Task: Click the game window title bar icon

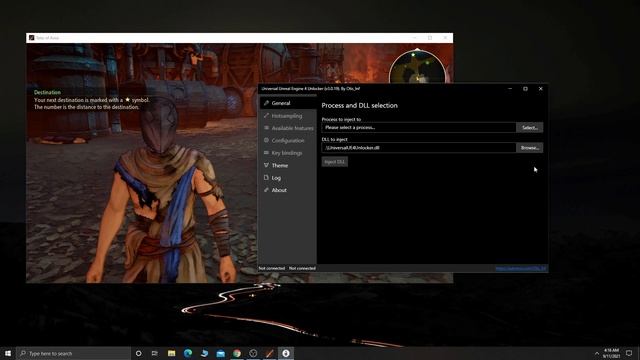Action: [31, 38]
